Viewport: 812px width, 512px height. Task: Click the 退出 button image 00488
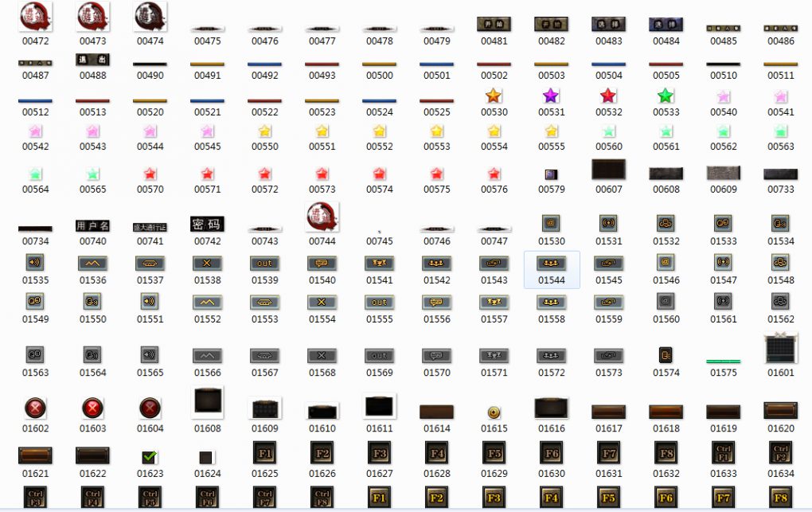(x=92, y=60)
